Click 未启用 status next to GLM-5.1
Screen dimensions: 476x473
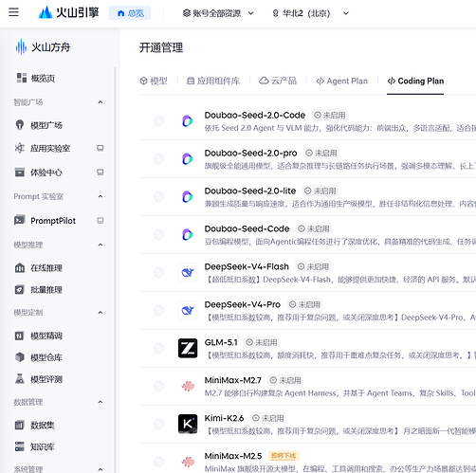point(262,342)
